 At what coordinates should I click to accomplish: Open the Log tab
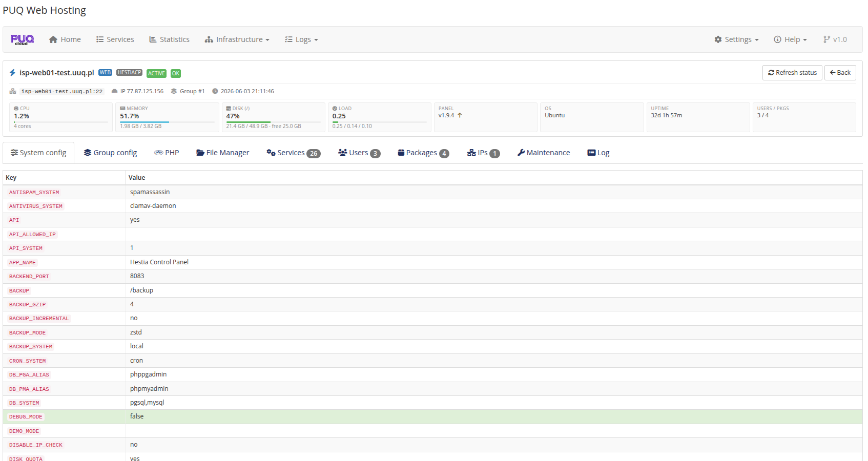[x=598, y=153]
